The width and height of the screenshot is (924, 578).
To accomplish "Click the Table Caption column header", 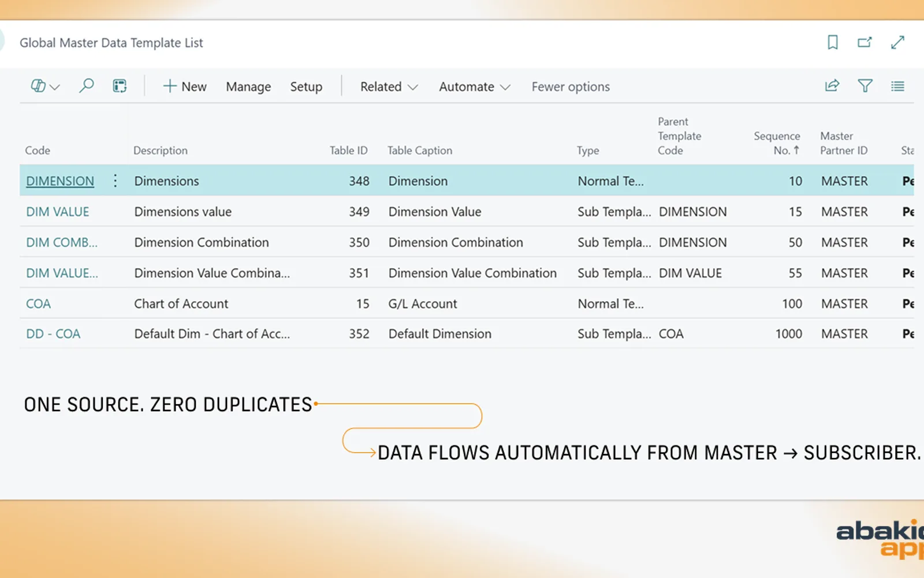I will [x=420, y=150].
